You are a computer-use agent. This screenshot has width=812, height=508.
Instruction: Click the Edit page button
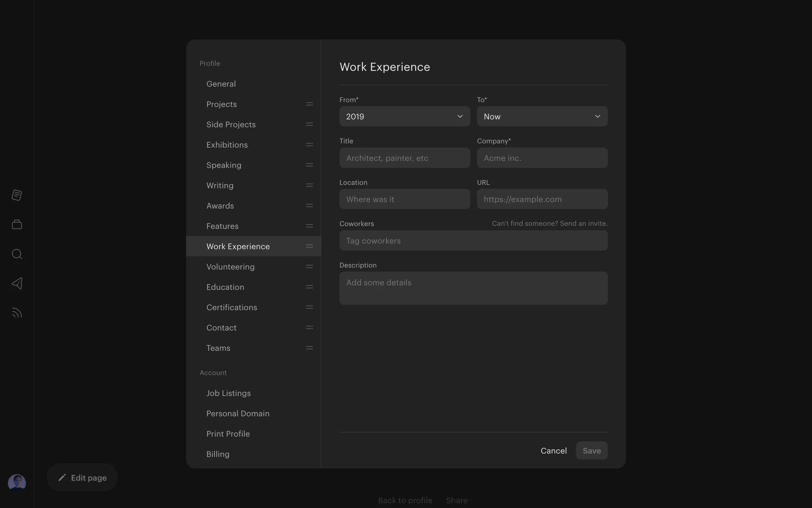[x=82, y=478]
